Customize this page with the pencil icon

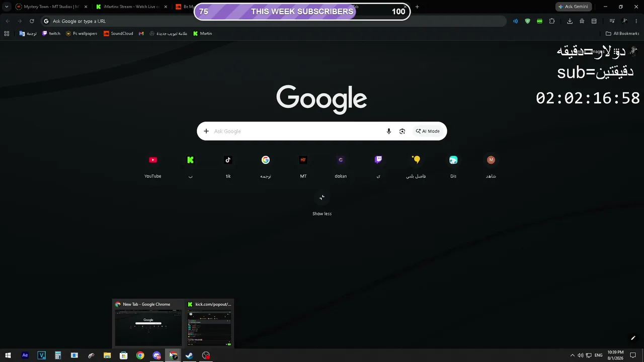[633, 338]
